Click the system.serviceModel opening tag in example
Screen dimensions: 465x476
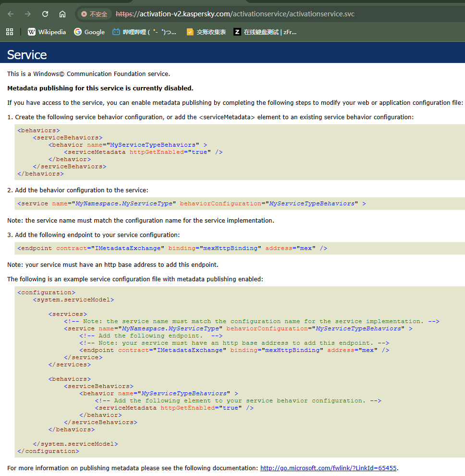coord(73,300)
